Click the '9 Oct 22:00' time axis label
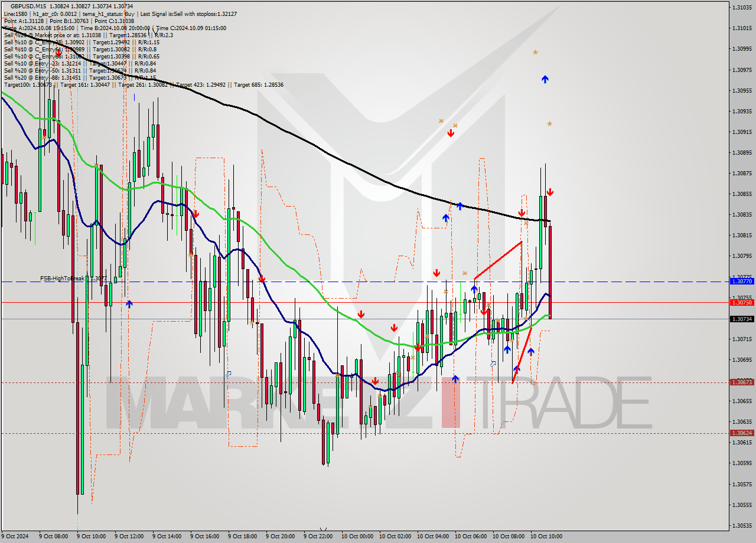756x543 pixels. coord(318,537)
